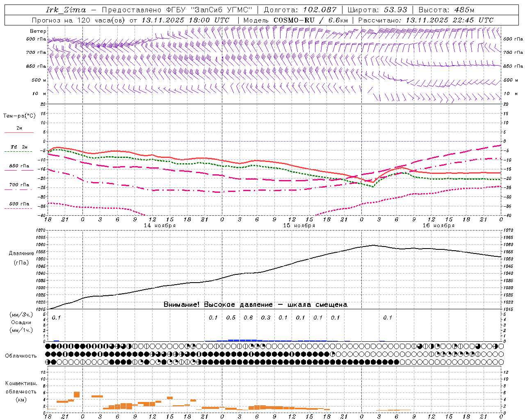Click the warning Внимание! Высокое давление – шкала смещена
525x420 pixels.
pyautogui.click(x=256, y=305)
